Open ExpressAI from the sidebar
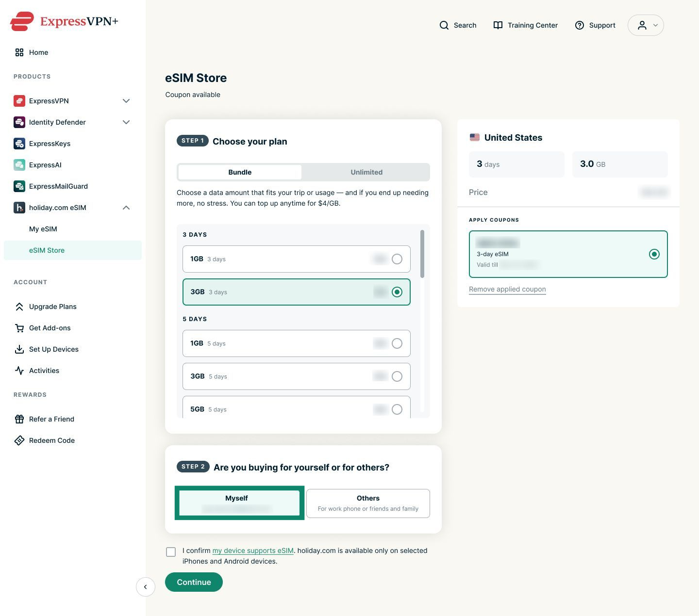This screenshot has width=699, height=616. [x=45, y=165]
